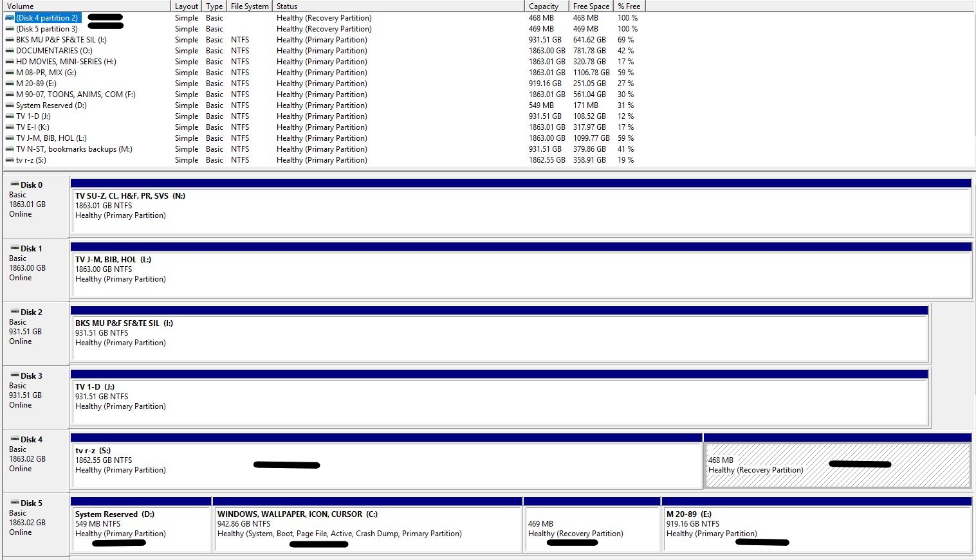The height and width of the screenshot is (560, 976).
Task: Click the "1106.78 GB" free space value
Action: tap(591, 73)
